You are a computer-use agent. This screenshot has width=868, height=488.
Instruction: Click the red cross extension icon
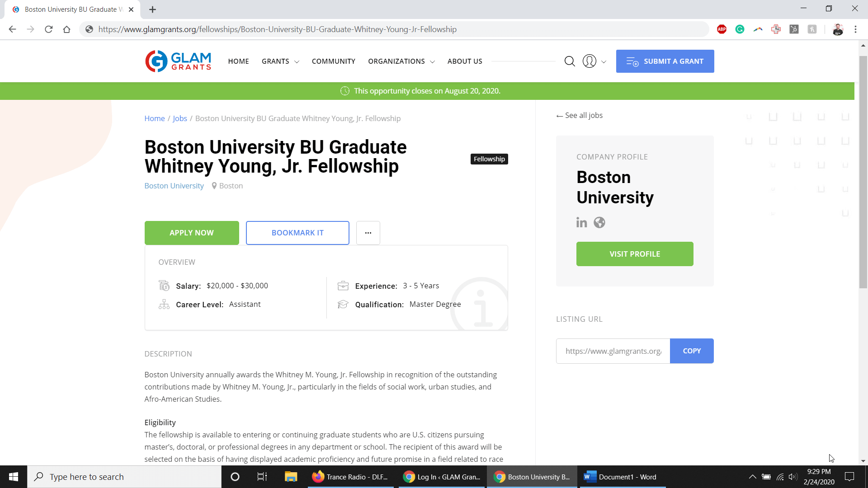click(x=776, y=29)
